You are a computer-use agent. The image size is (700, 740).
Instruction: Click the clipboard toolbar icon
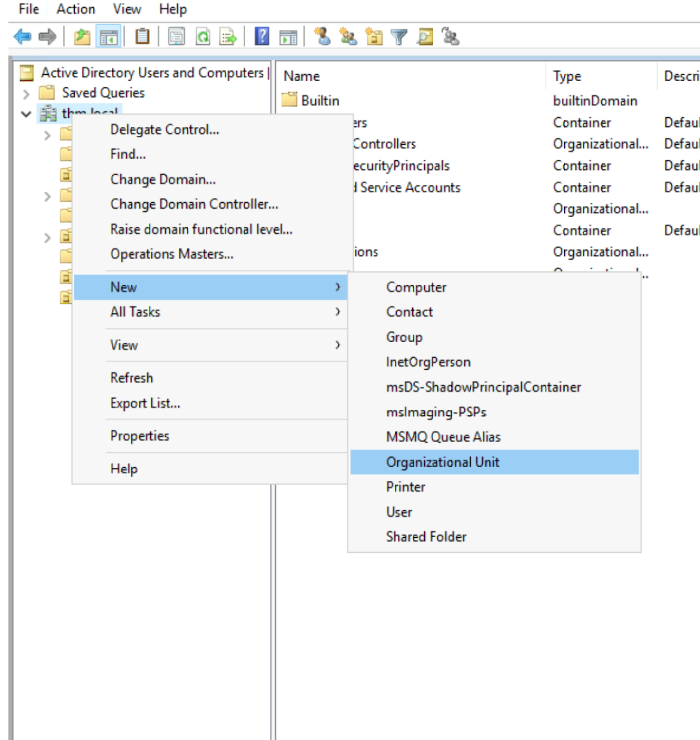pos(142,36)
